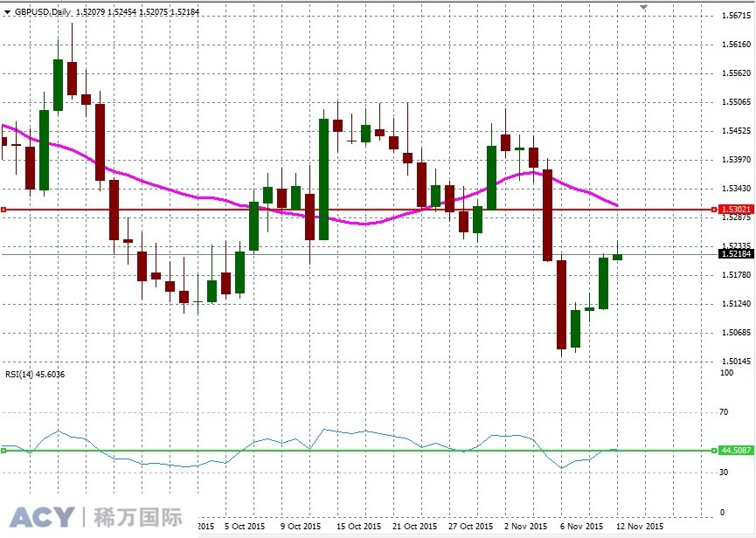Image resolution: width=756 pixels, height=538 pixels.
Task: Select the green RSI level line's left handle
Action: (x=3, y=451)
